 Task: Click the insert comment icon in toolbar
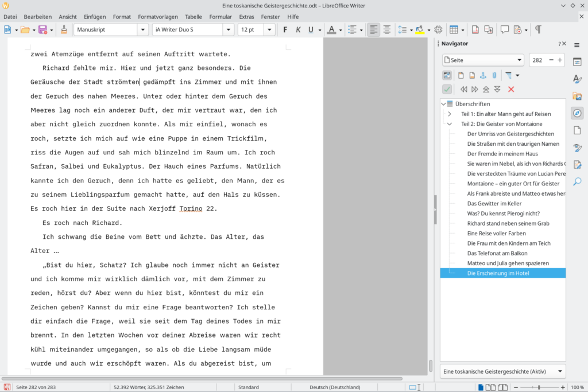505,30
